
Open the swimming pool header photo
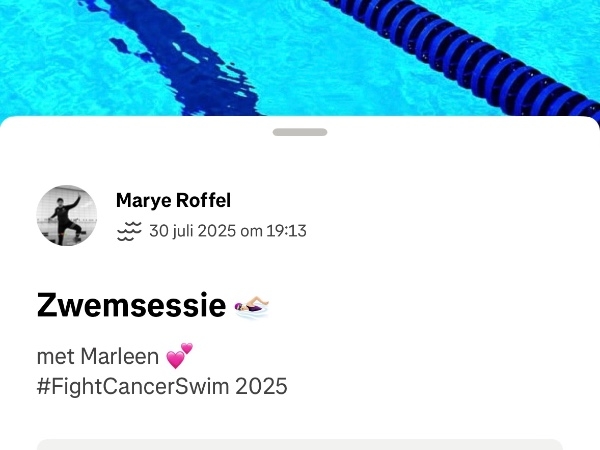300,58
